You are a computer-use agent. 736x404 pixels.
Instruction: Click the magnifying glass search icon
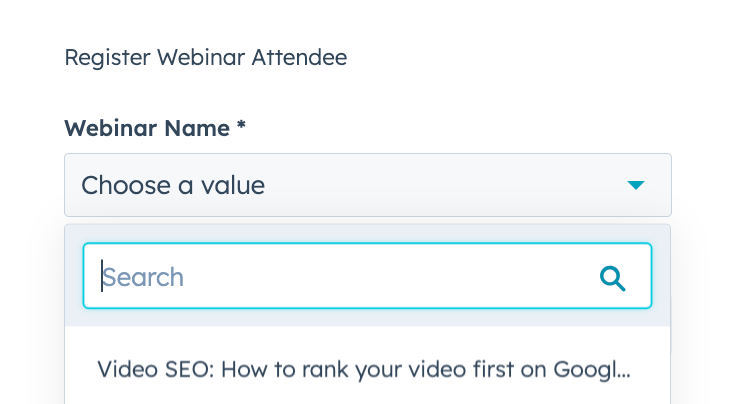click(613, 279)
